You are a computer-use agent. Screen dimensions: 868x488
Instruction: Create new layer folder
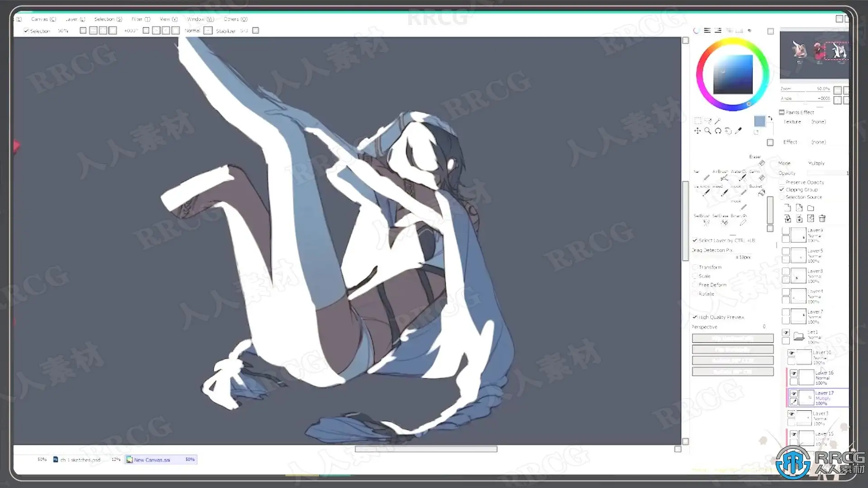811,208
